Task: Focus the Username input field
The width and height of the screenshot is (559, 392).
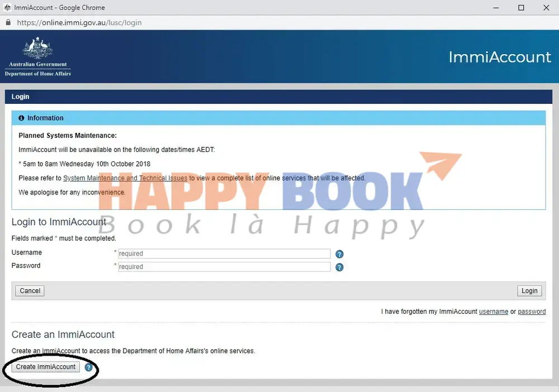Action: pos(224,254)
